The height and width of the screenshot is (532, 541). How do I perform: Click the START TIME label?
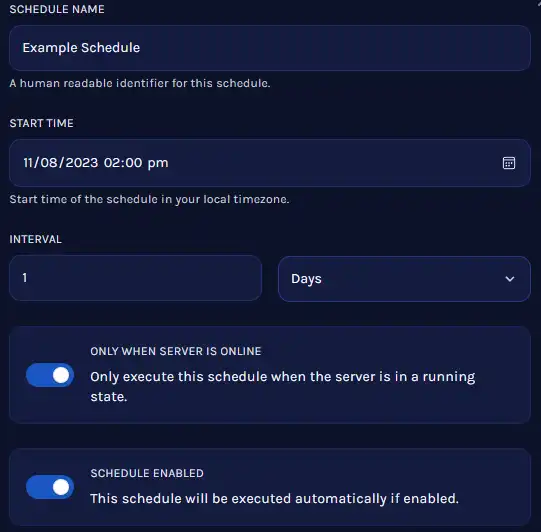[x=41, y=123]
